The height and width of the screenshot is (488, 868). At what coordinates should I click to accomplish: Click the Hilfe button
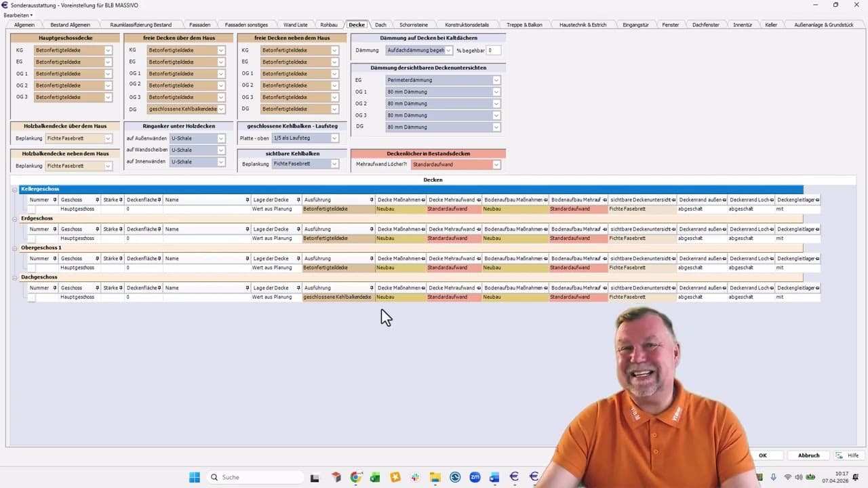848,455
